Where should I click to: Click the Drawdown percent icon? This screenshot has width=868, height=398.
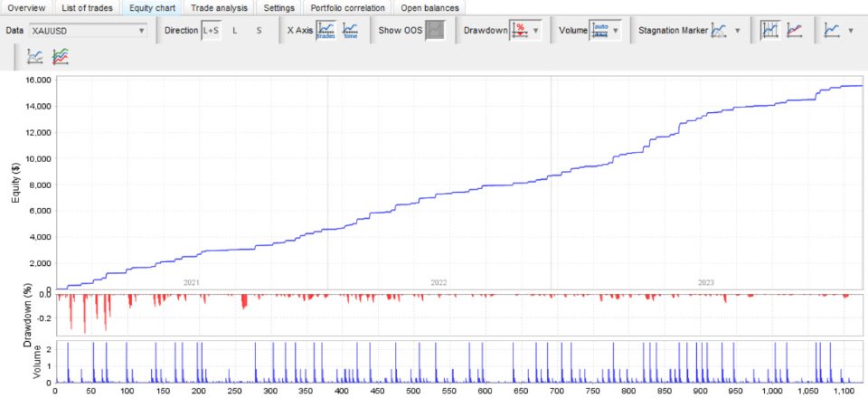(519, 31)
